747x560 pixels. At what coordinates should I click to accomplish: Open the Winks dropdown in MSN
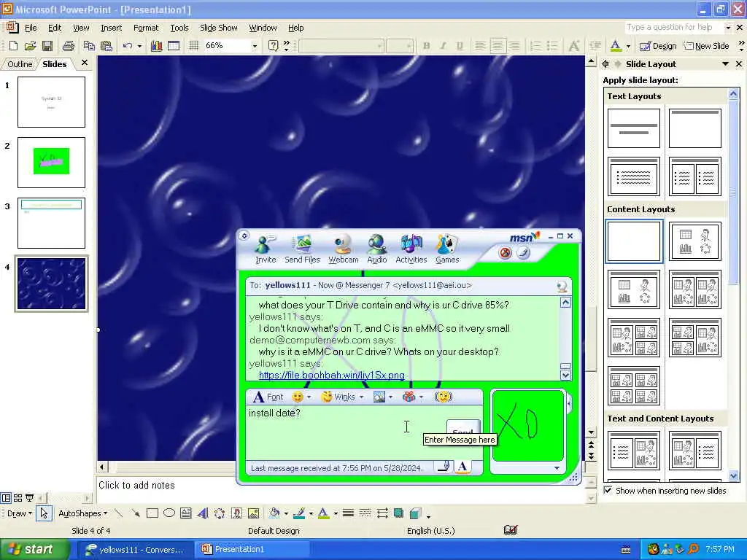(362, 397)
